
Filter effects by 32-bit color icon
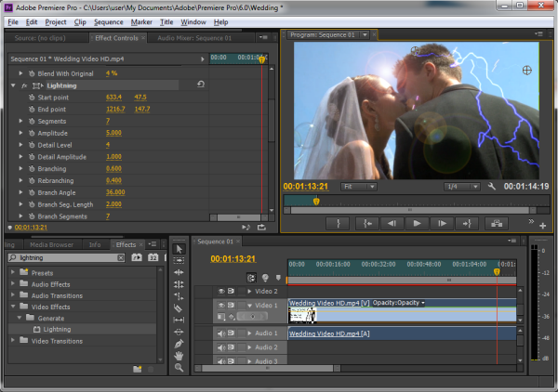point(153,257)
